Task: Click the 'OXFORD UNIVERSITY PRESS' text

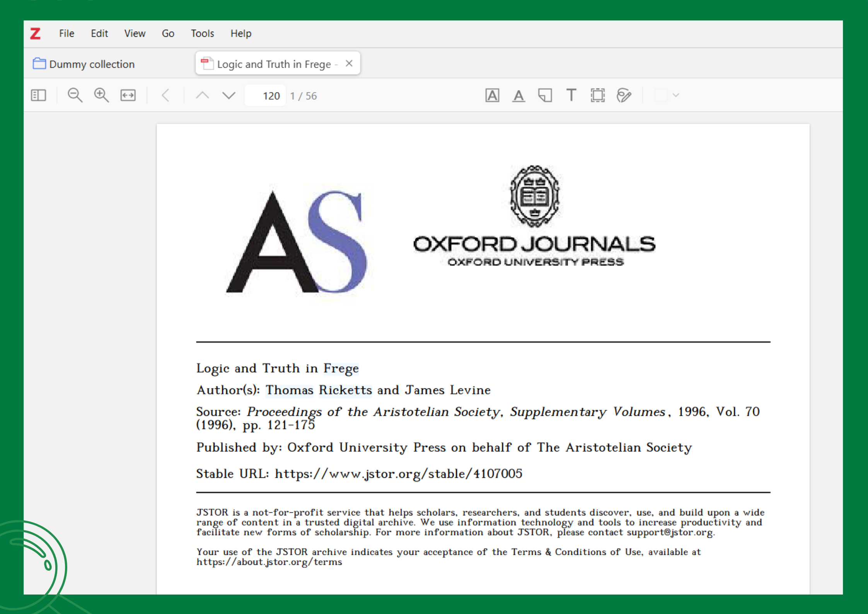Action: [x=535, y=262]
